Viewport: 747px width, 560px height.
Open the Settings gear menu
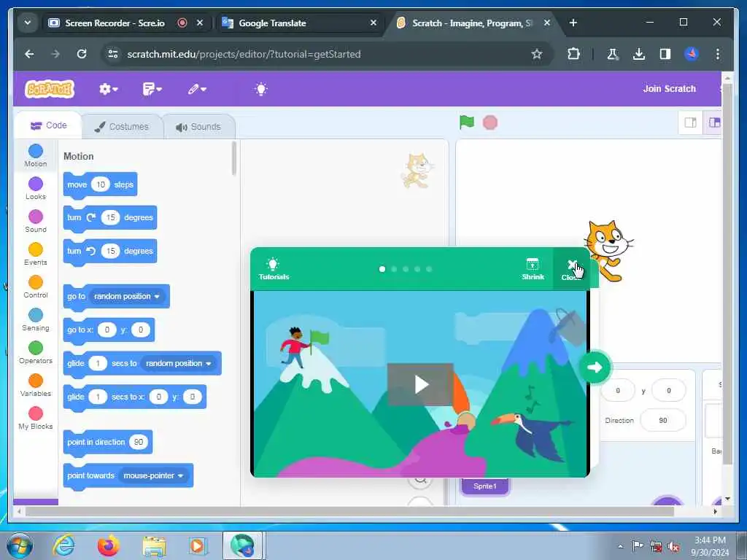pos(108,89)
